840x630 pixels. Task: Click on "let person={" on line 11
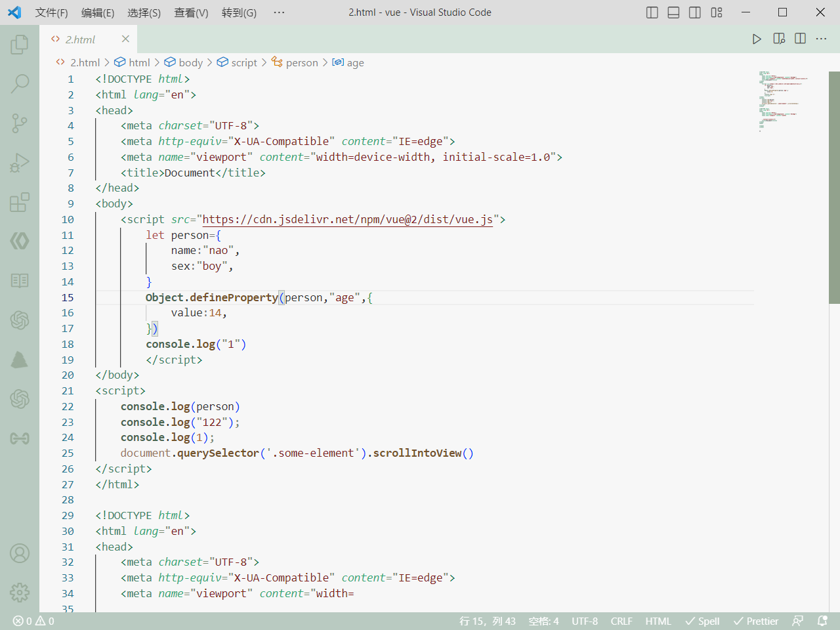click(184, 235)
